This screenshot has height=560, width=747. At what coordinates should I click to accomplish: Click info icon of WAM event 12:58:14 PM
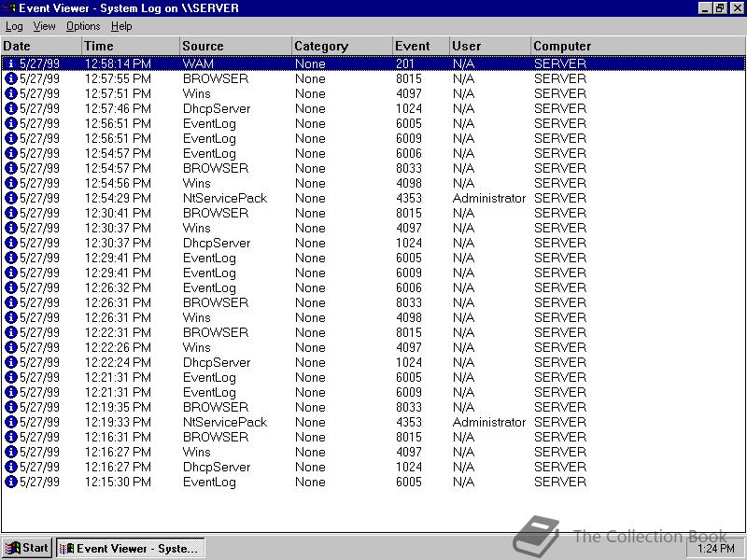coord(11,63)
